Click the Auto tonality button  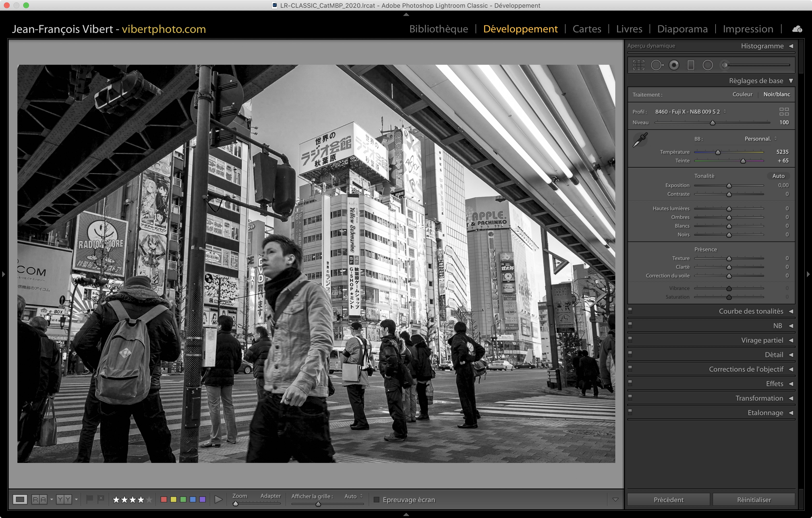click(x=778, y=176)
